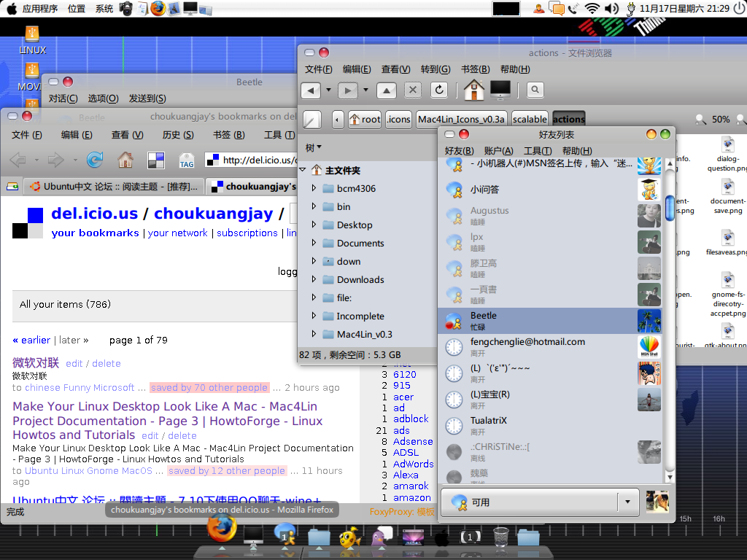Click the '« earlier' pagination link
Viewport: 747px width, 560px height.
[31, 340]
